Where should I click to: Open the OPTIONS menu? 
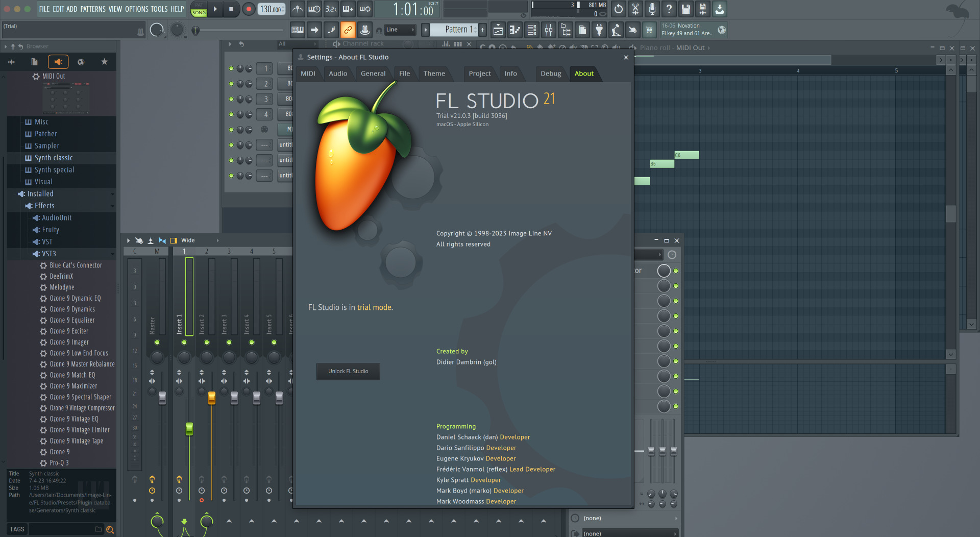pyautogui.click(x=137, y=9)
